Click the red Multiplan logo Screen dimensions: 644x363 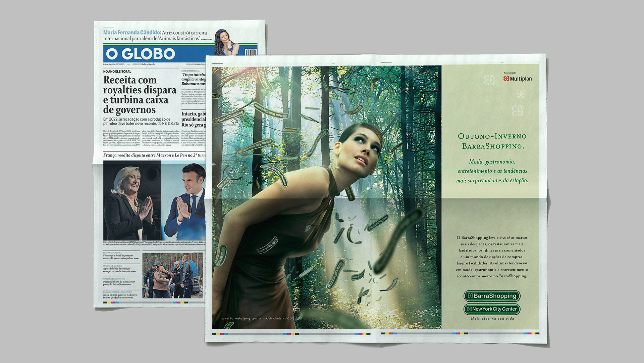point(518,79)
